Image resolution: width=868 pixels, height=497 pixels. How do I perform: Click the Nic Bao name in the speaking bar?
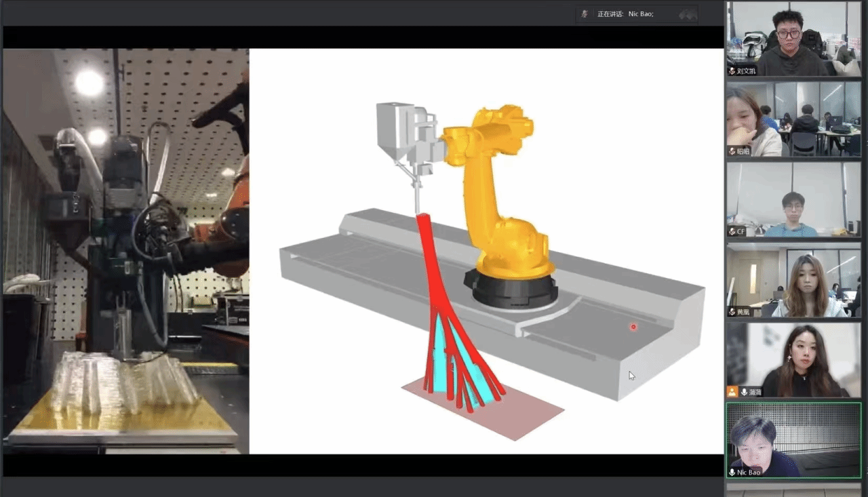click(641, 14)
